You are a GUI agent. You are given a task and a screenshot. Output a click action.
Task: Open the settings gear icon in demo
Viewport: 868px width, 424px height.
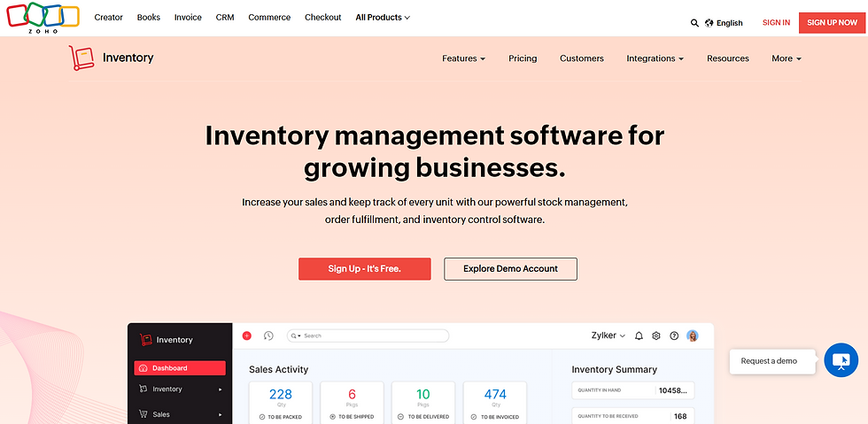click(x=656, y=335)
